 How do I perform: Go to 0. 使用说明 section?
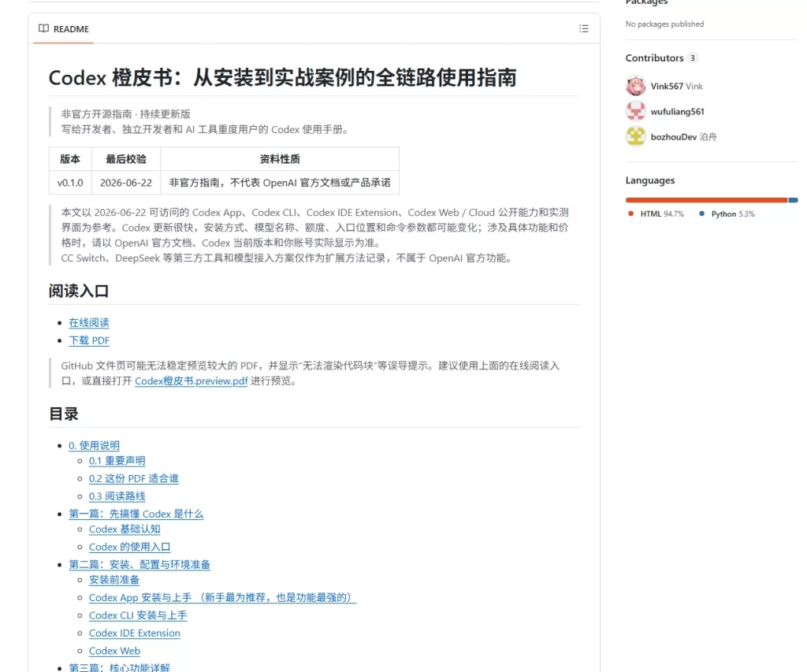point(95,446)
